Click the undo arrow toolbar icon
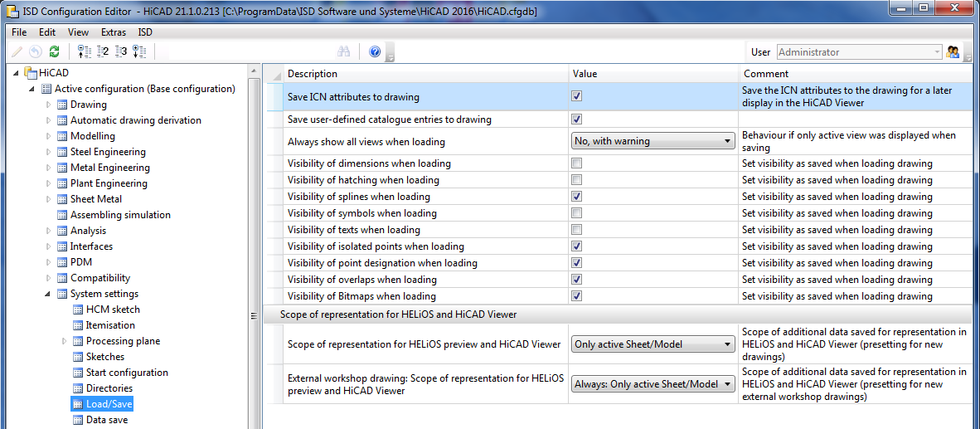This screenshot has height=429, width=980. tap(36, 52)
